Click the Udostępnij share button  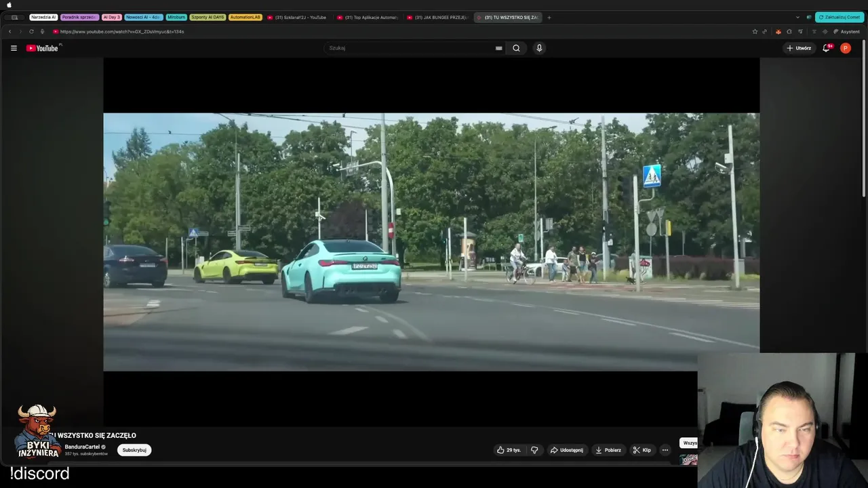point(566,450)
